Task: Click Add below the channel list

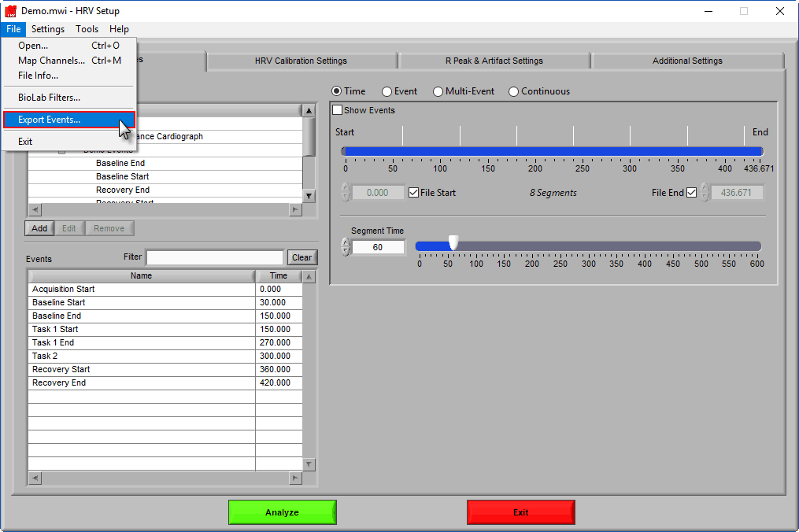Action: pyautogui.click(x=39, y=227)
